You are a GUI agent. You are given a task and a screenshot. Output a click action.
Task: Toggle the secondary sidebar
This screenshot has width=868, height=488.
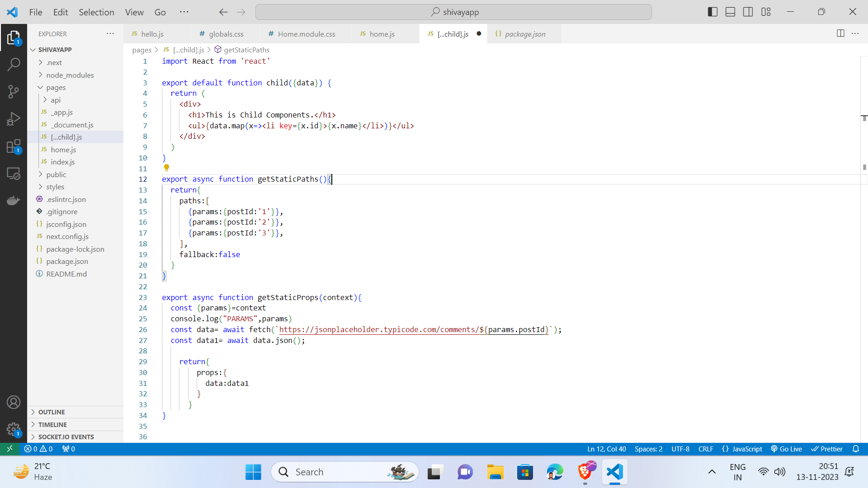pos(748,12)
